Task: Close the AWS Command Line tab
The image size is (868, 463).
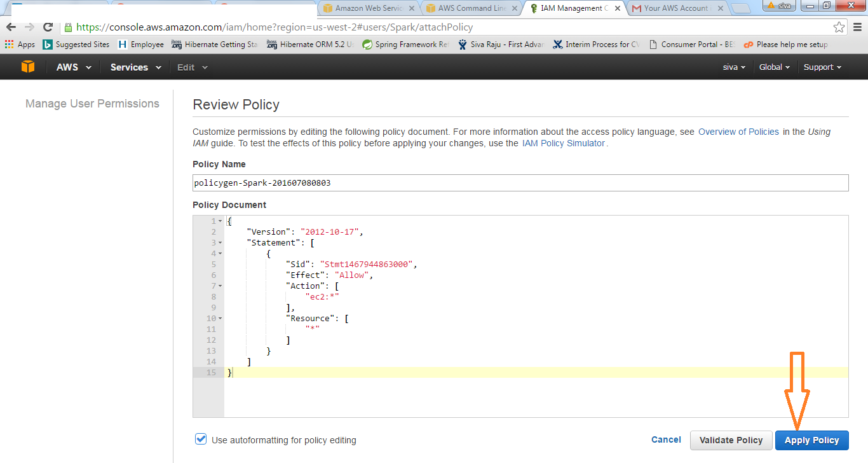Action: click(515, 8)
